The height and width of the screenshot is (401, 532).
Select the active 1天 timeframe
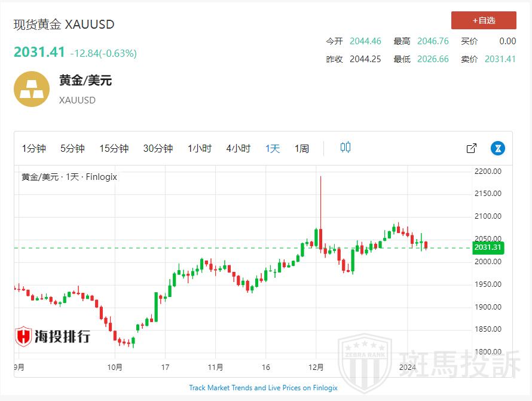273,149
